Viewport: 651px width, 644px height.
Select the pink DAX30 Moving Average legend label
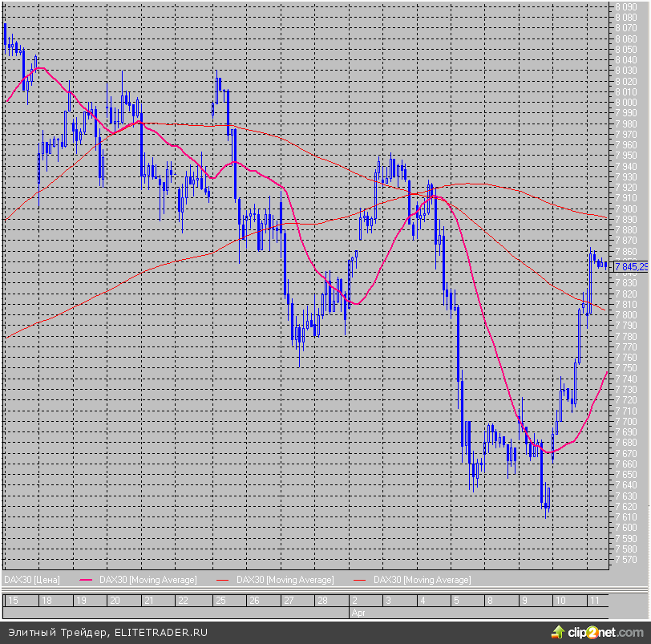coord(147,579)
